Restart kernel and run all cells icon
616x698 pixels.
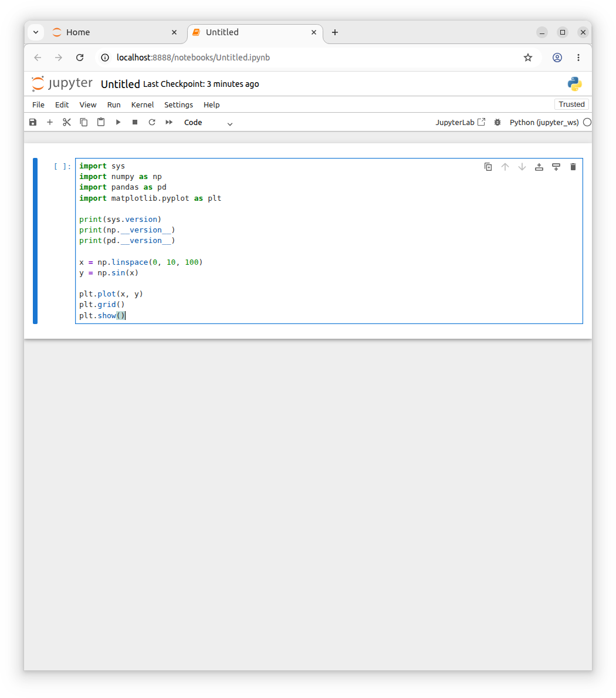pyautogui.click(x=169, y=122)
